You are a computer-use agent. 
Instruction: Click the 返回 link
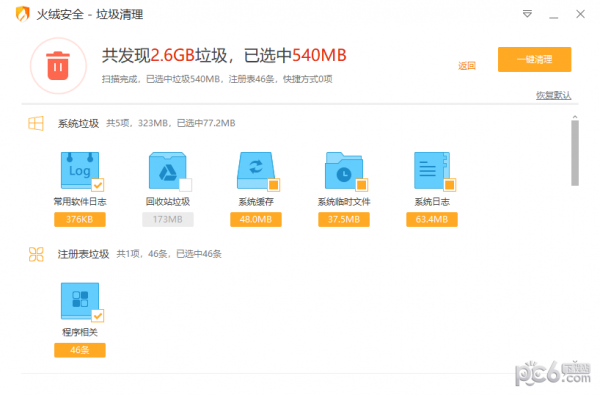(x=467, y=66)
